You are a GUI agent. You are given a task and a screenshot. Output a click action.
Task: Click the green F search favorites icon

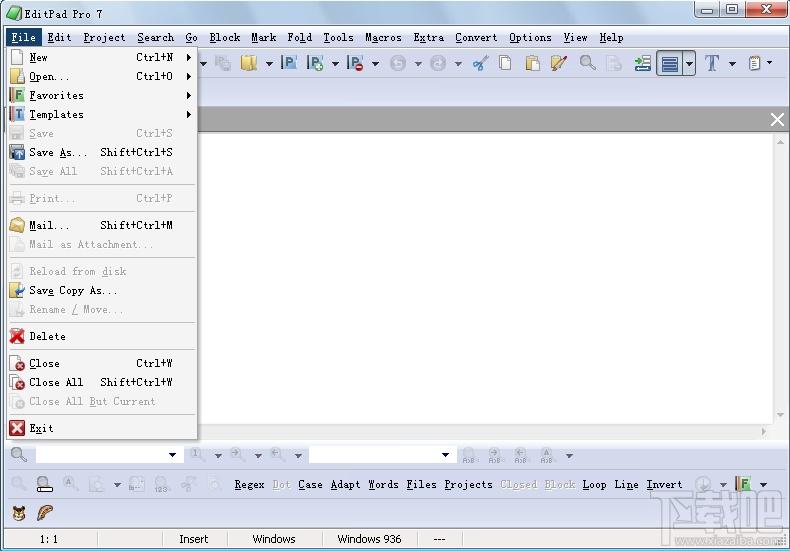(743, 484)
